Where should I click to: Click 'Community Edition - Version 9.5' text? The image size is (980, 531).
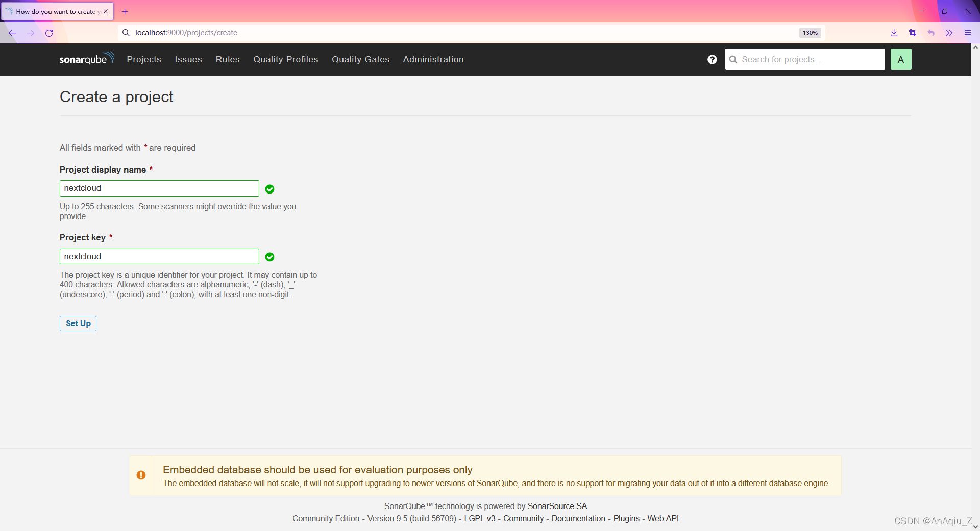pyautogui.click(x=374, y=518)
